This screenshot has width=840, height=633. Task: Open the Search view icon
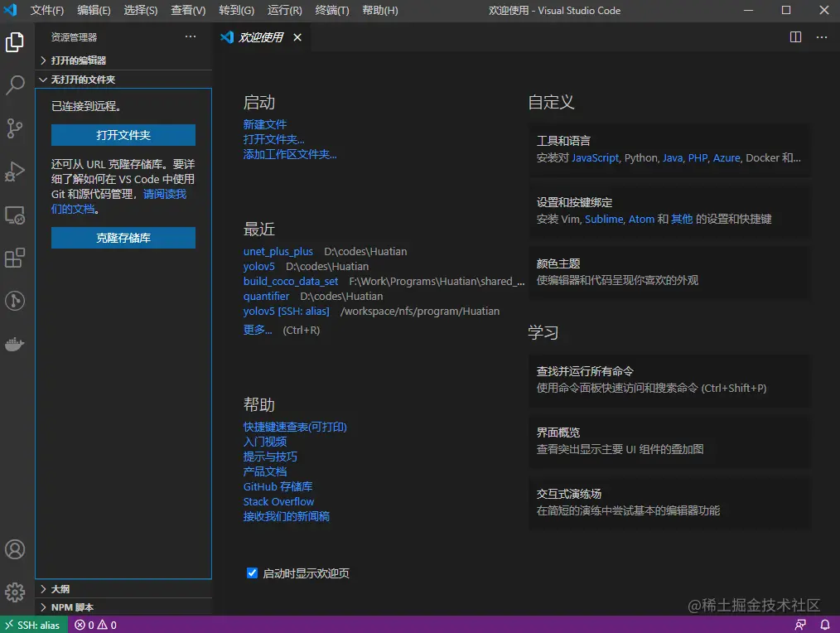click(15, 85)
